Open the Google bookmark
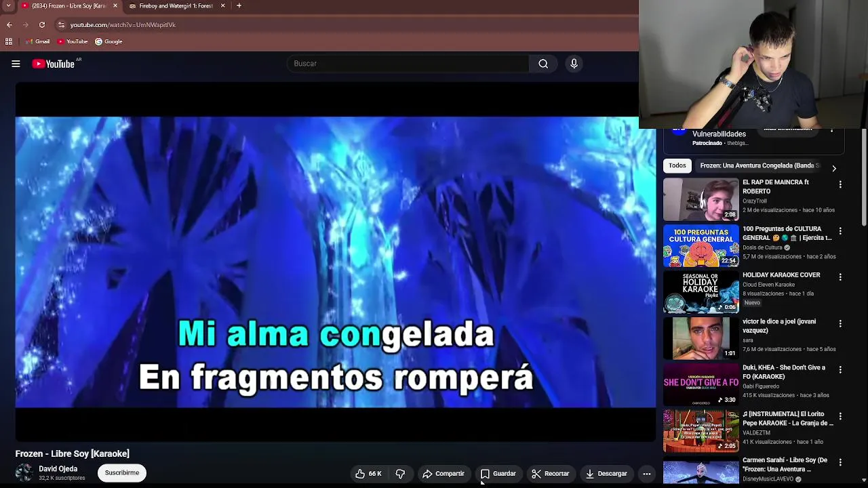Screen dimensions: 868x488 108,41
